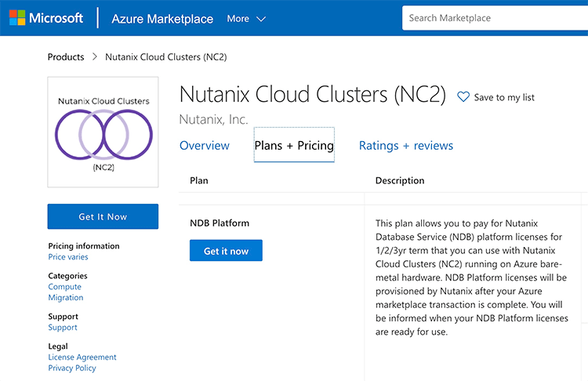Screen dimensions: 588x381
Task: Click the Nutanix Cloud Clusters product logo
Action: 103,132
